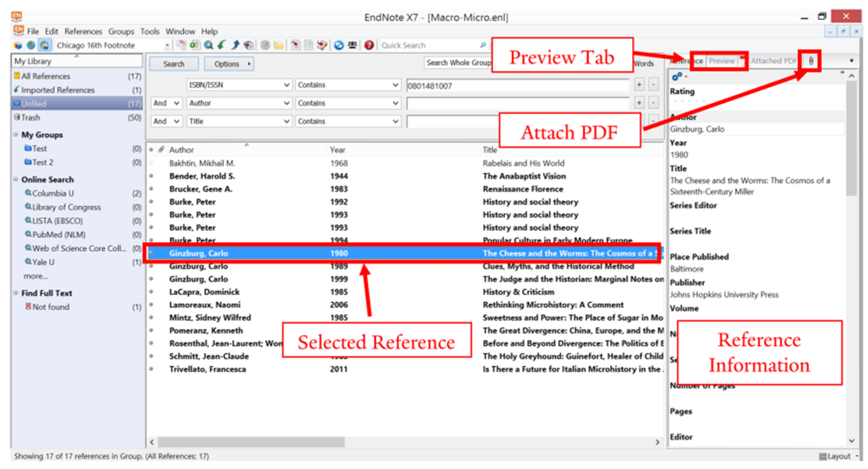Click the Quick Search magnifier icon
Image resolution: width=868 pixels, height=469 pixels.
[x=483, y=45]
